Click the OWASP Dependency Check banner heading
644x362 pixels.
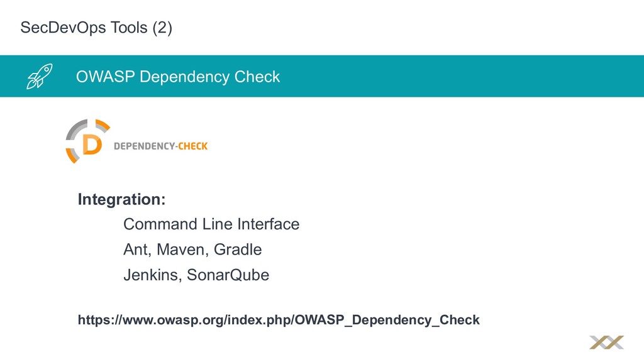[178, 77]
